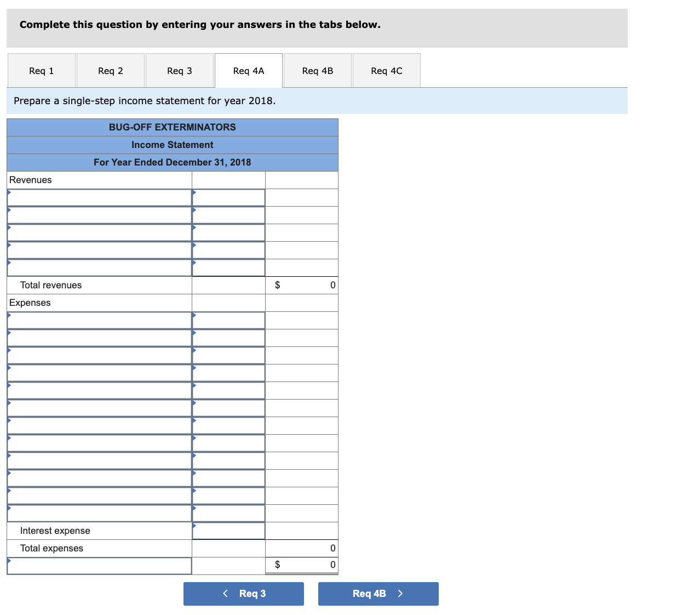Open the Req 2 tab

(x=111, y=71)
